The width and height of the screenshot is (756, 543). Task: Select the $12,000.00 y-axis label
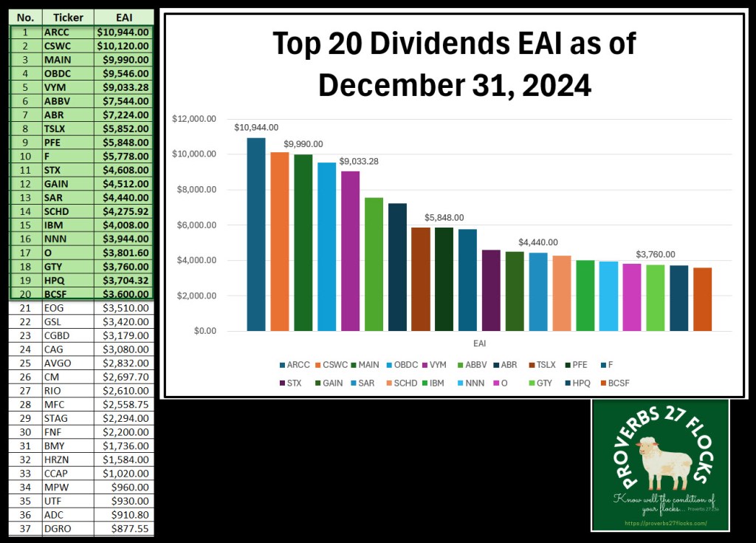coord(194,119)
